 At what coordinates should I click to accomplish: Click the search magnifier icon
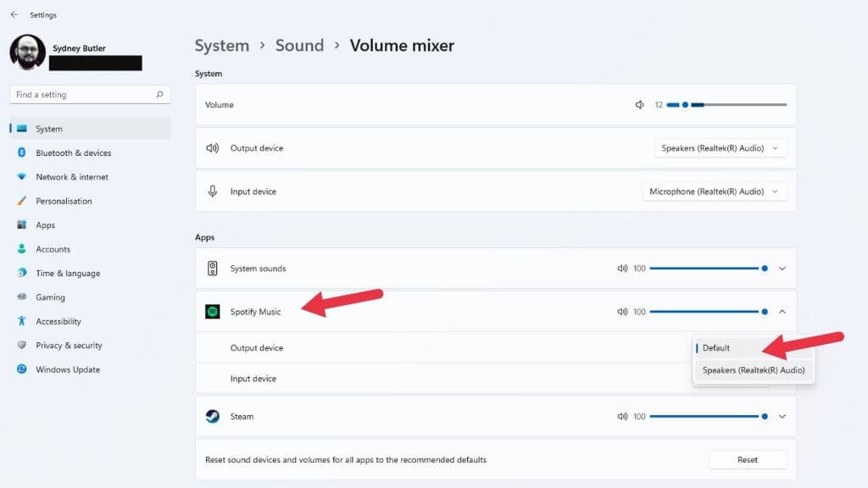(x=159, y=95)
